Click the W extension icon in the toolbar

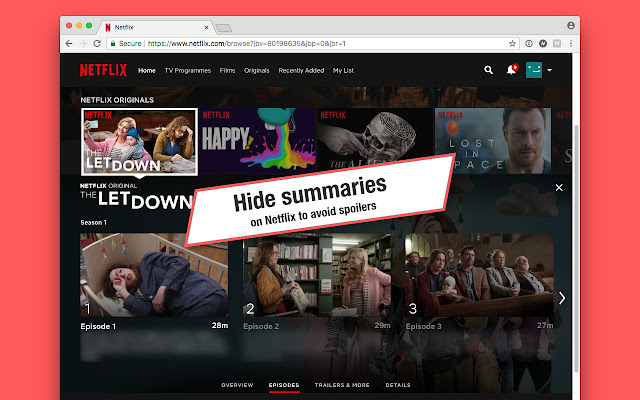[543, 43]
